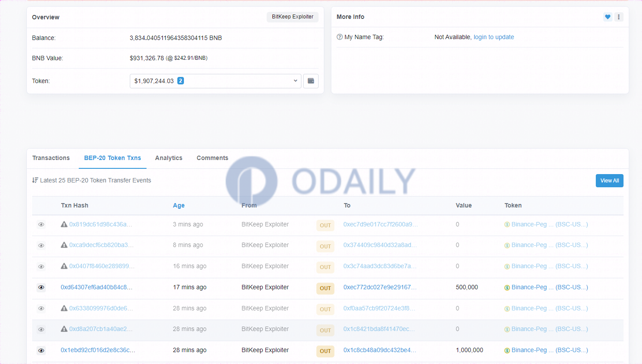Select the 1,000,000 value cell
Screen dimensions: 642x364
(x=470, y=350)
